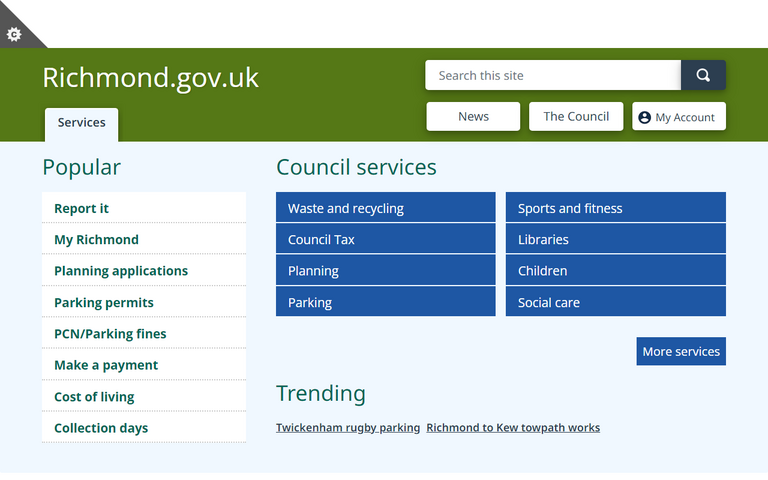Click the magnifying glass search button

click(x=703, y=75)
